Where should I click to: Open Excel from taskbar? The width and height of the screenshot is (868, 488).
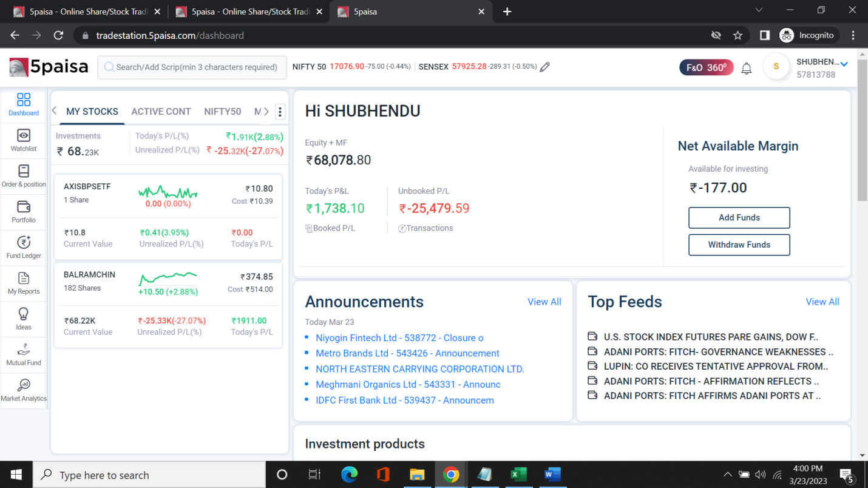[518, 475]
